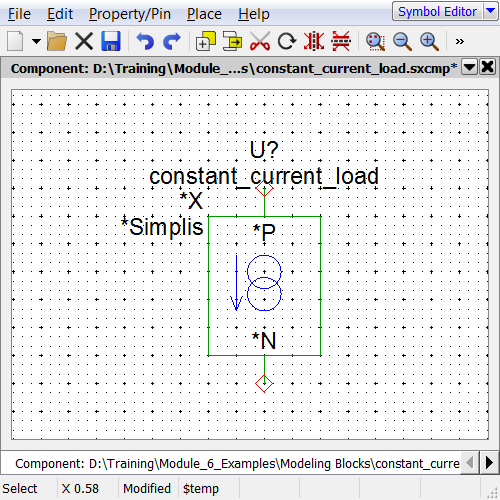500x500 pixels.
Task: Click the Zoom in magnifier icon
Action: pos(429,41)
